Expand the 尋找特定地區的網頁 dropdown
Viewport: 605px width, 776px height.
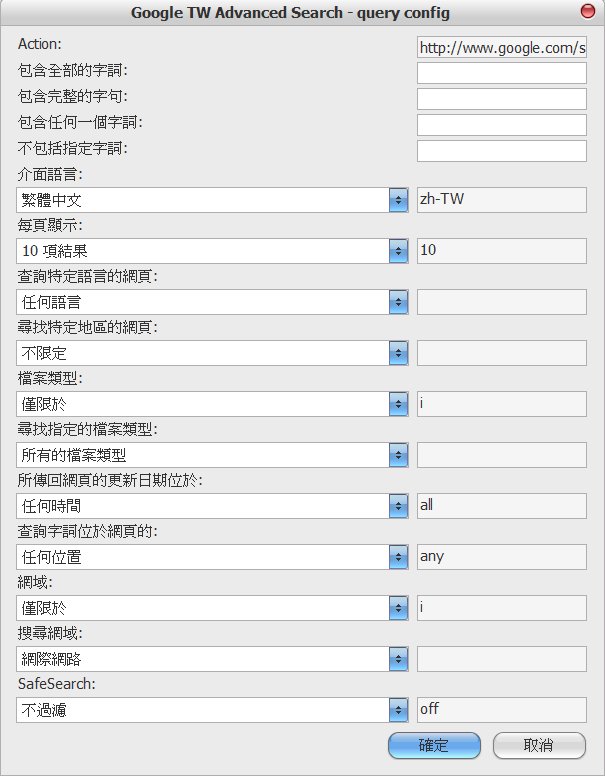(213, 352)
